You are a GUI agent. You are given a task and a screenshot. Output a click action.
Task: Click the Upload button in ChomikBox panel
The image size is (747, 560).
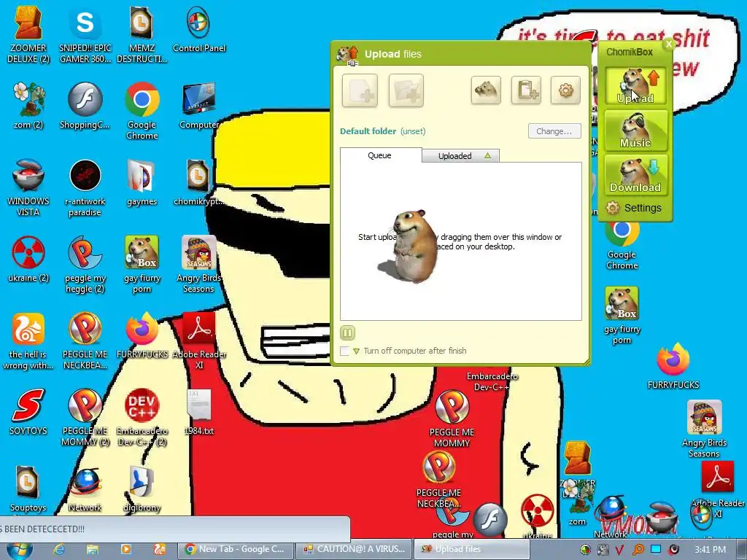click(x=635, y=86)
